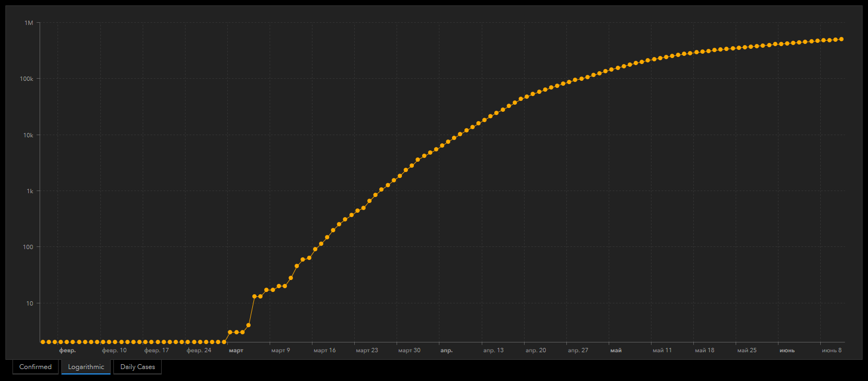Click the июнь month label
This screenshot has width=868, height=381.
pos(787,351)
